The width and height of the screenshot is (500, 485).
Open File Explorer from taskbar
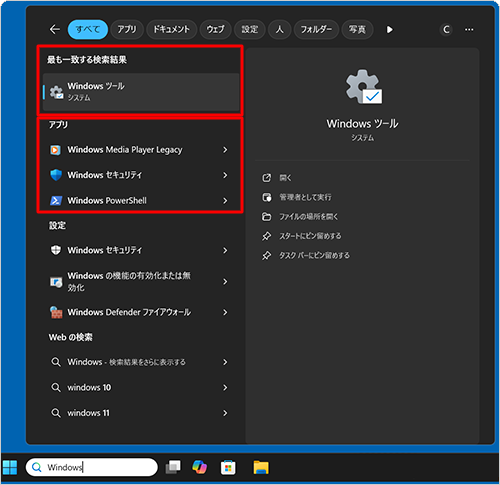(261, 467)
